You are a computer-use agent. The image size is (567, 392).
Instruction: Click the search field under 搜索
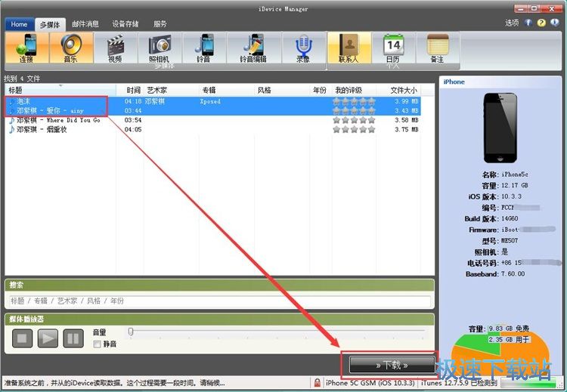tap(219, 301)
